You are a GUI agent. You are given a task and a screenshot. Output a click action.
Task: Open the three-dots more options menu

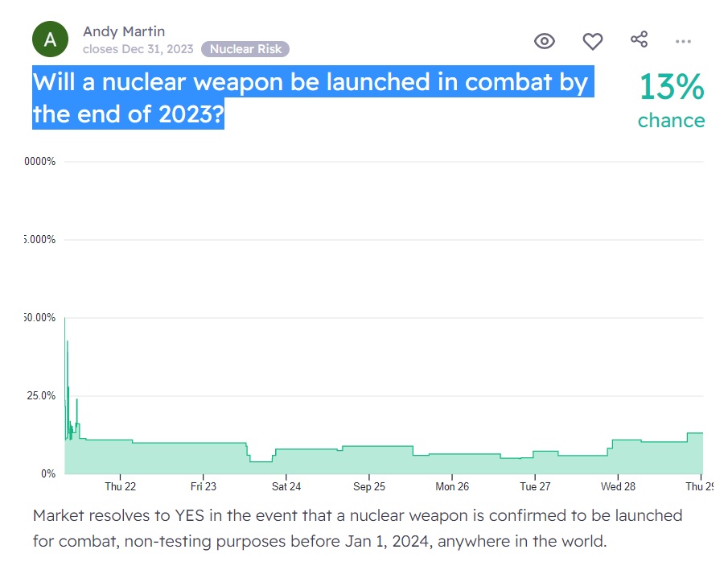(x=683, y=41)
